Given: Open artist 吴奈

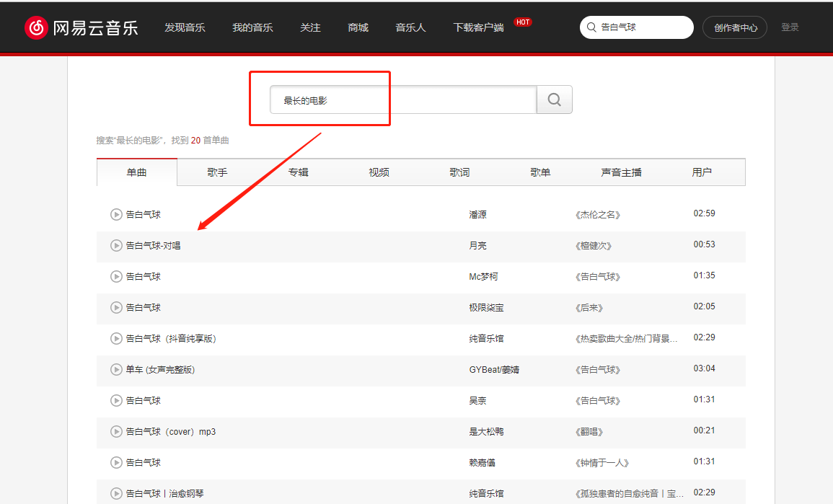Looking at the screenshot, I should (477, 400).
